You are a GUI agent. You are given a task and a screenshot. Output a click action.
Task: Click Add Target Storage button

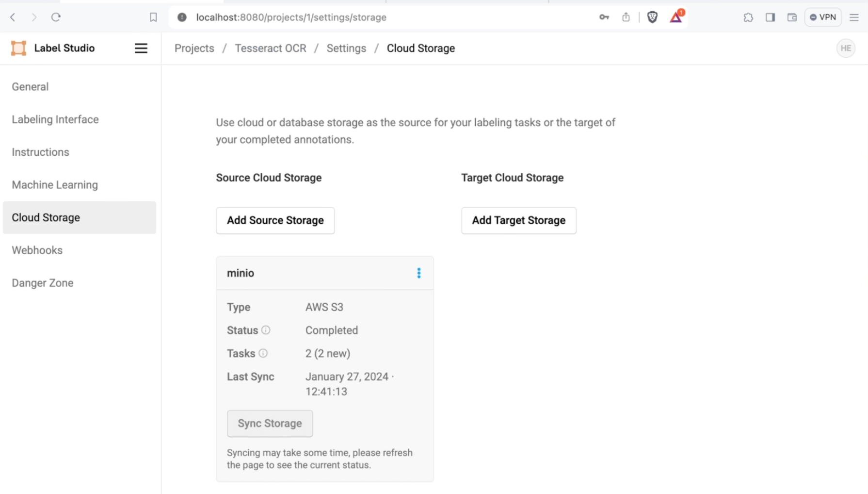[519, 220]
